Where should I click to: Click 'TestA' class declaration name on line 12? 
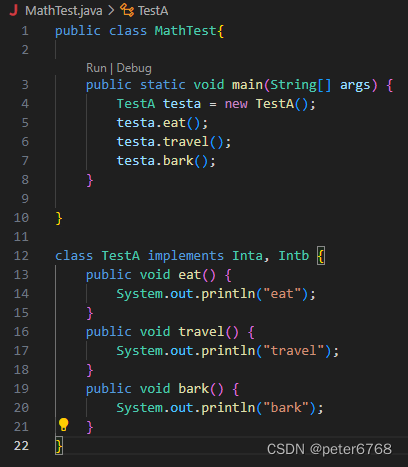tap(120, 256)
